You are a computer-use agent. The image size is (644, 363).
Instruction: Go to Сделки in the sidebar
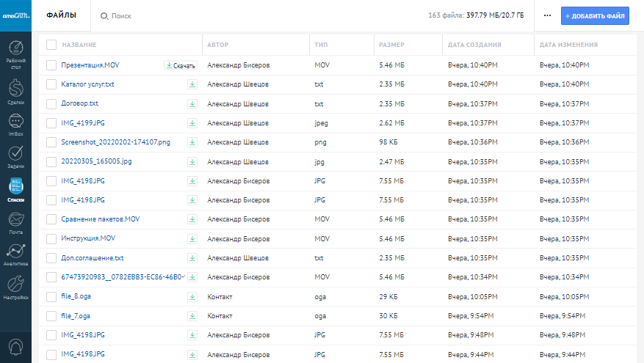point(15,92)
